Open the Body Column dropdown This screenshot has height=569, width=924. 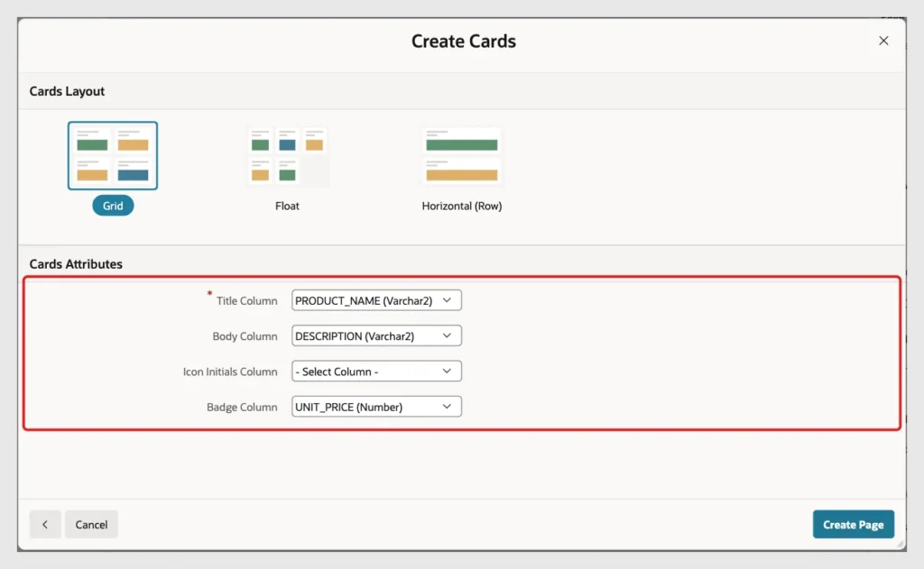(x=376, y=335)
